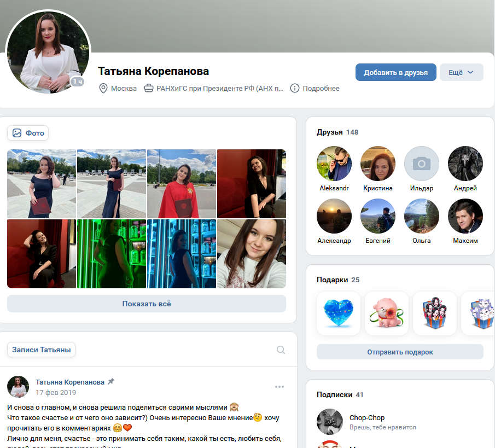Open the search icon in Записи Татьяны

tap(281, 350)
